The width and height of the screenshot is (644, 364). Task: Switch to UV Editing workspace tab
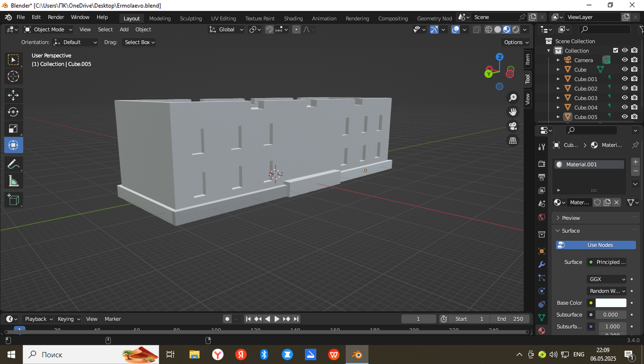point(223,18)
